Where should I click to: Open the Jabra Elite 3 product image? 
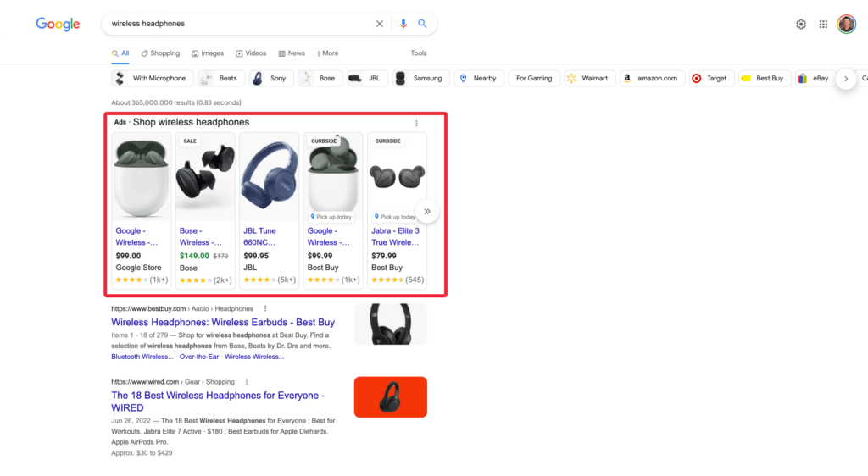click(x=397, y=177)
